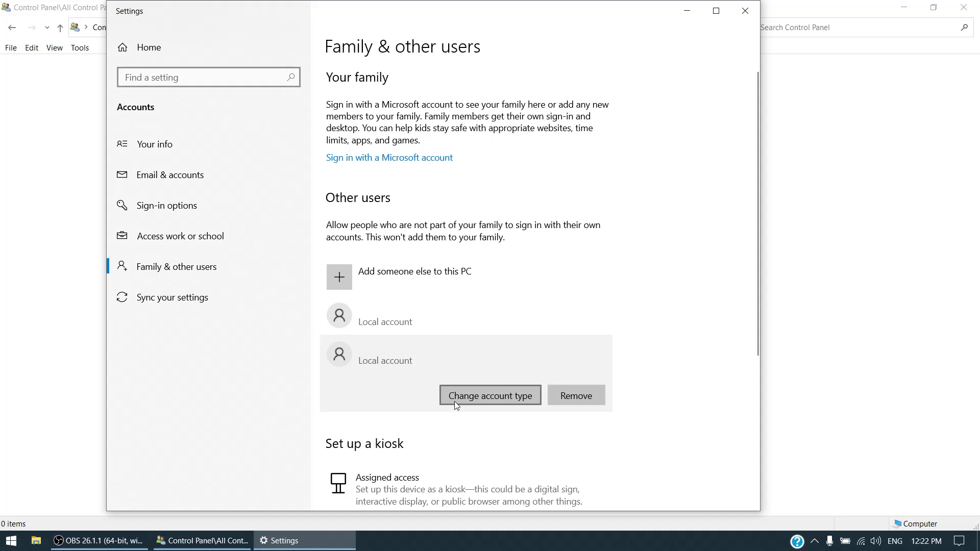Expand hidden system tray icons chevron
980x551 pixels.
[x=815, y=541]
